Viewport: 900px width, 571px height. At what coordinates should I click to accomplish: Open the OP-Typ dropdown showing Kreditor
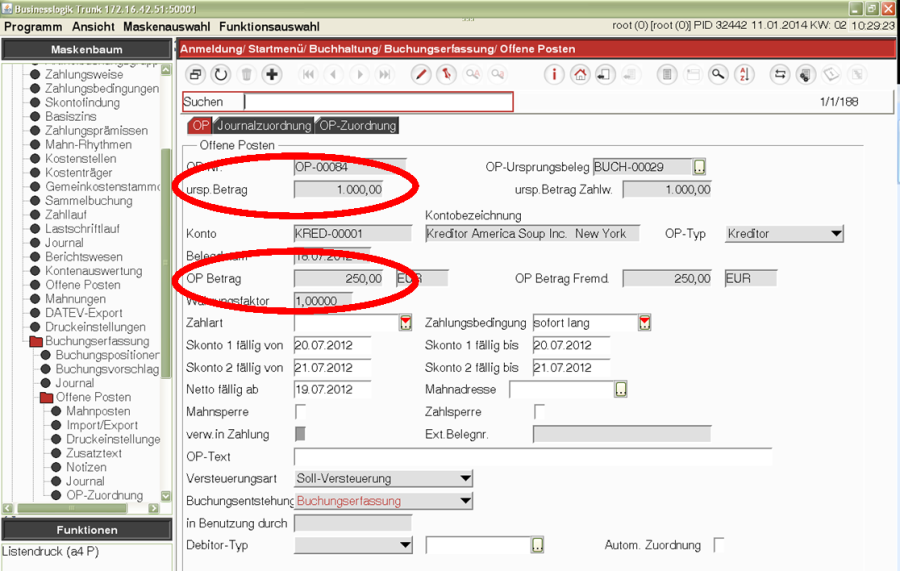[836, 234]
